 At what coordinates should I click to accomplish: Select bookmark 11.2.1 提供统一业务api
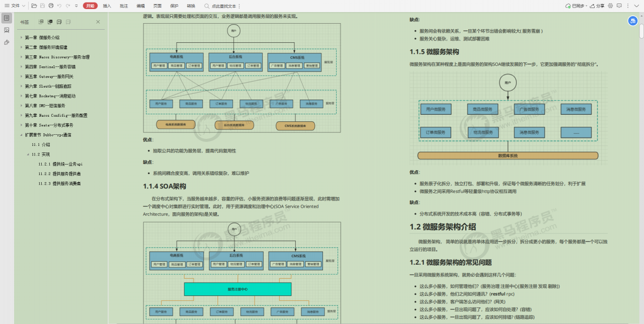[60, 164]
